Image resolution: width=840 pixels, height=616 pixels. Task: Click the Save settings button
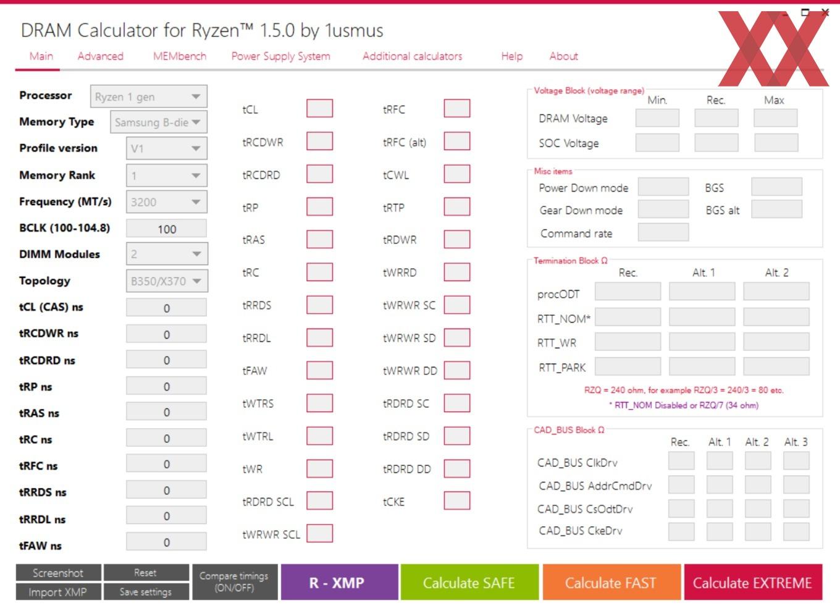click(x=146, y=592)
